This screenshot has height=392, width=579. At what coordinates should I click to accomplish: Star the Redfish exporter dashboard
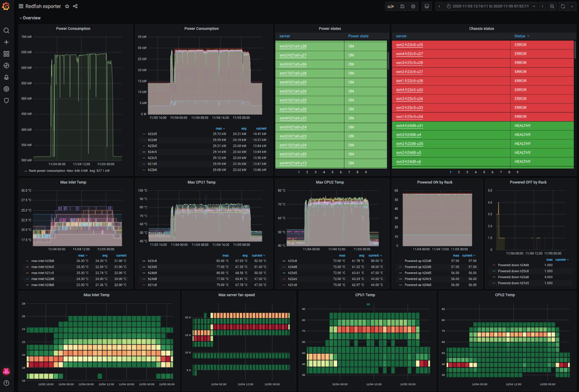pyautogui.click(x=67, y=6)
